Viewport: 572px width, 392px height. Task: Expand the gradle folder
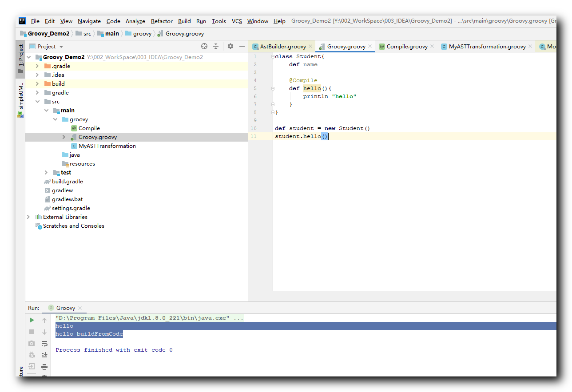point(38,93)
